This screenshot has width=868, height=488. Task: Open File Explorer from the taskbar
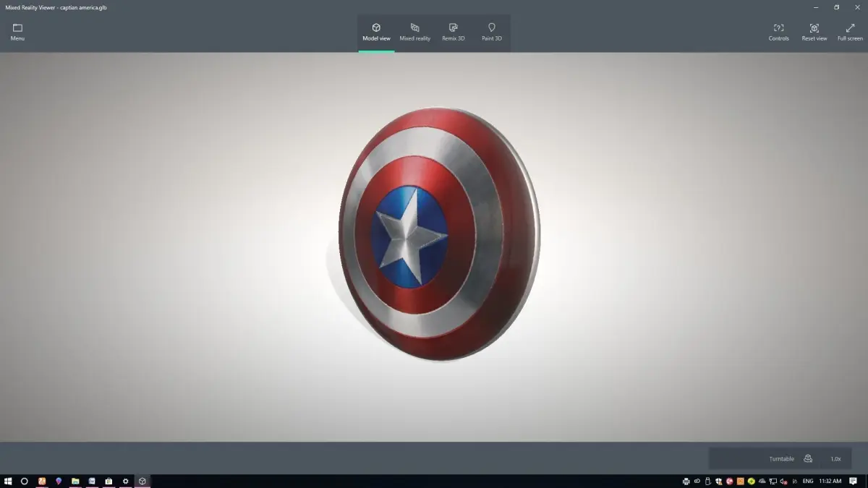[x=75, y=481]
